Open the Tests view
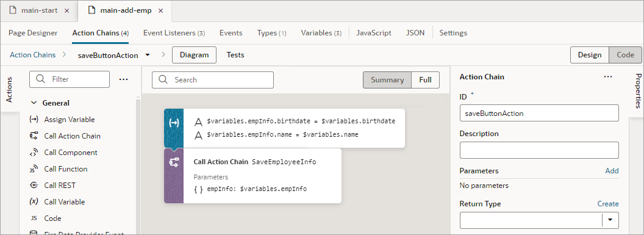The height and width of the screenshot is (235, 644). (235, 55)
